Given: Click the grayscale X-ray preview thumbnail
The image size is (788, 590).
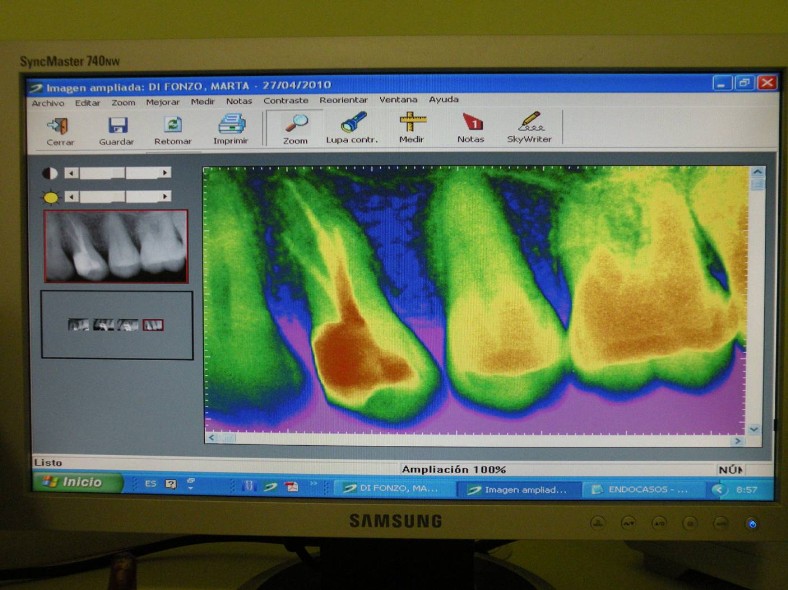Looking at the screenshot, I should point(116,246).
